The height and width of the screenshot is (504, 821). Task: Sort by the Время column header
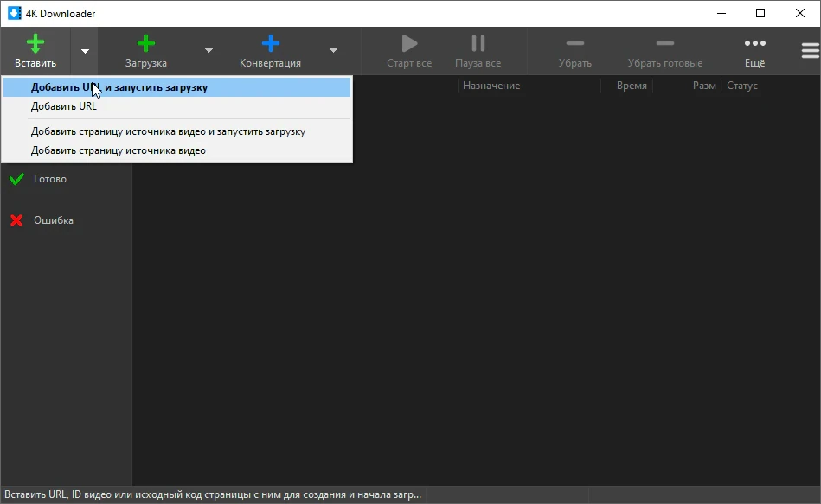click(x=632, y=86)
